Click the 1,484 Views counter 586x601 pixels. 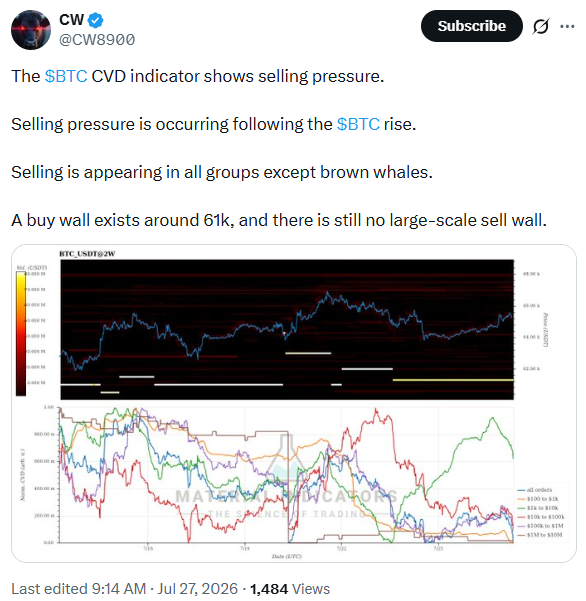pyautogui.click(x=290, y=589)
